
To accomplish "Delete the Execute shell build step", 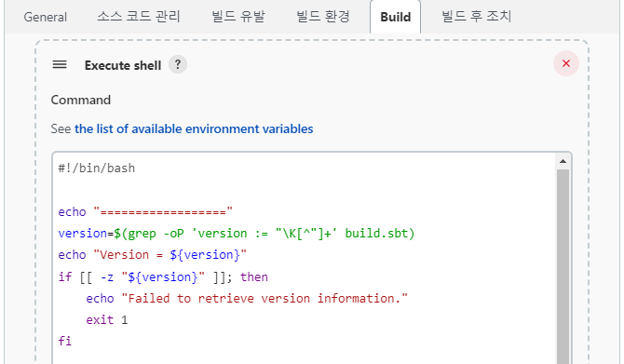I will 566,63.
